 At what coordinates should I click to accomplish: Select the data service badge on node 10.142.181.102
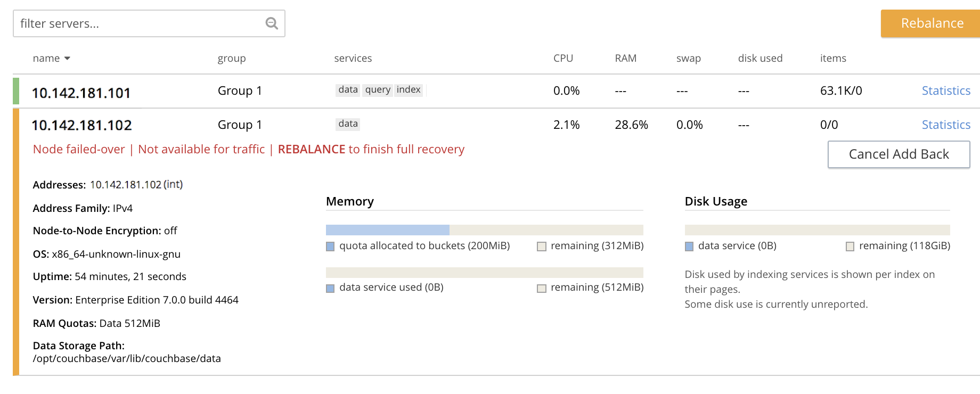[x=347, y=124]
